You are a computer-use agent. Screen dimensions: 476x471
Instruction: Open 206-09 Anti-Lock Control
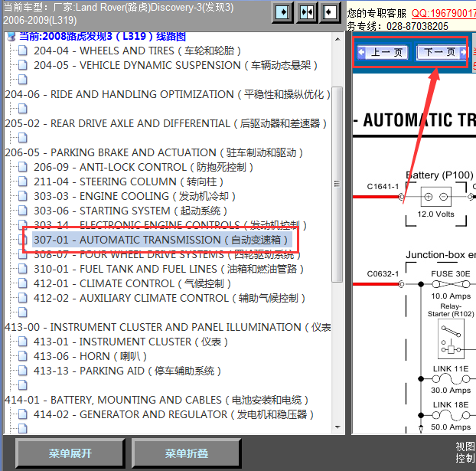click(x=143, y=167)
